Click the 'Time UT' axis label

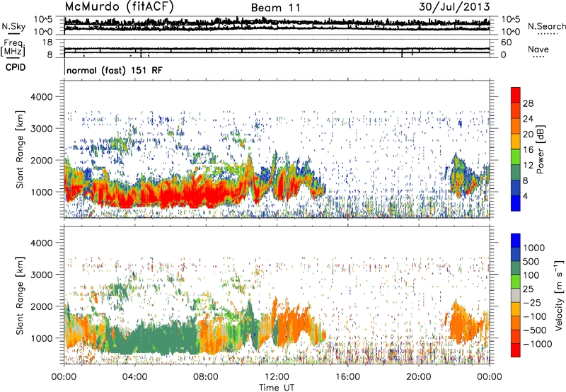(277, 388)
